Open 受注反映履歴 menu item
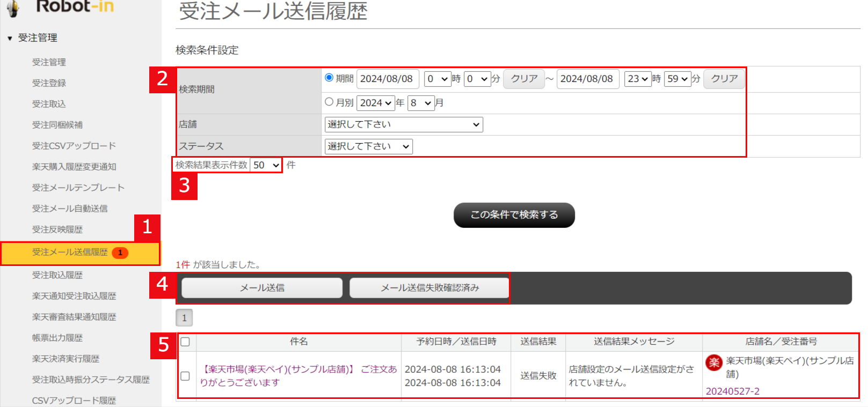The image size is (868, 407). [57, 230]
